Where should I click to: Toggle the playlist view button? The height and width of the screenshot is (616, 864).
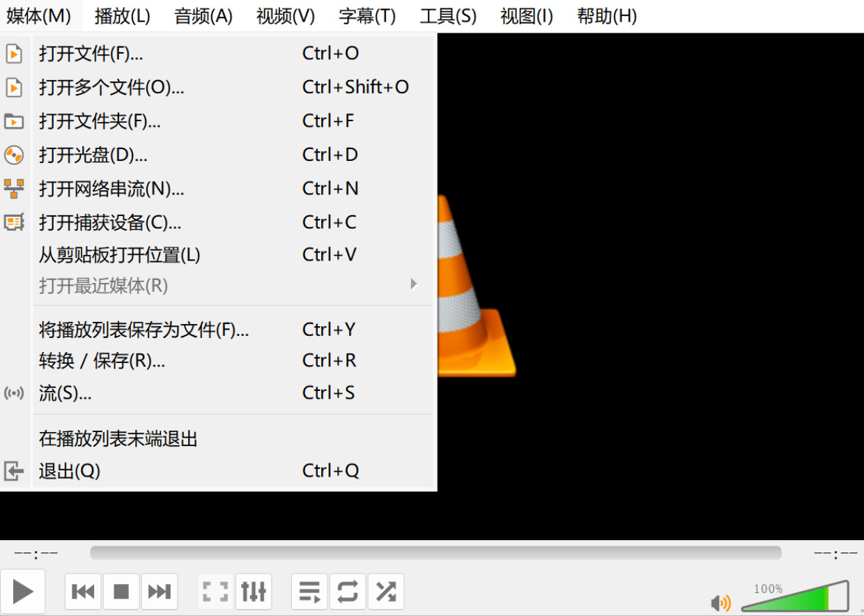pos(309,592)
